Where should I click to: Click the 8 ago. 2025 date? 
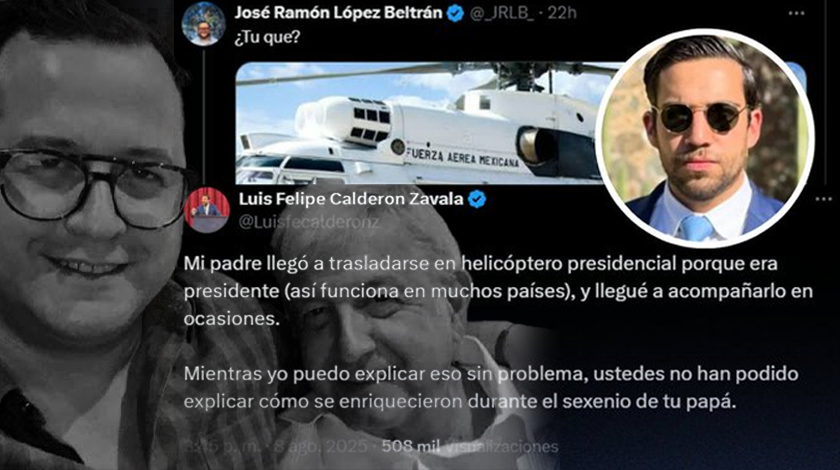[321, 446]
